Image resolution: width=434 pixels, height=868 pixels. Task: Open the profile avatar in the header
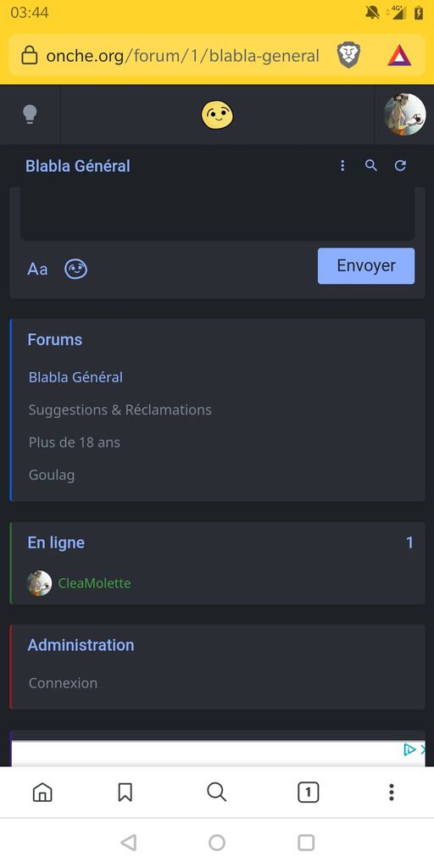click(404, 114)
